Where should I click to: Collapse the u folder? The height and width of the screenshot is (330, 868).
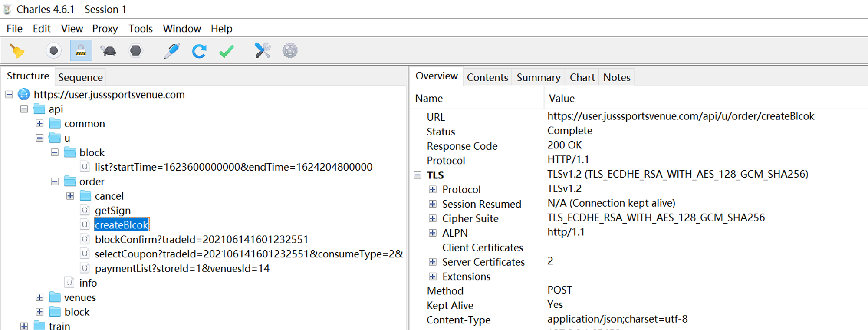pos(39,138)
